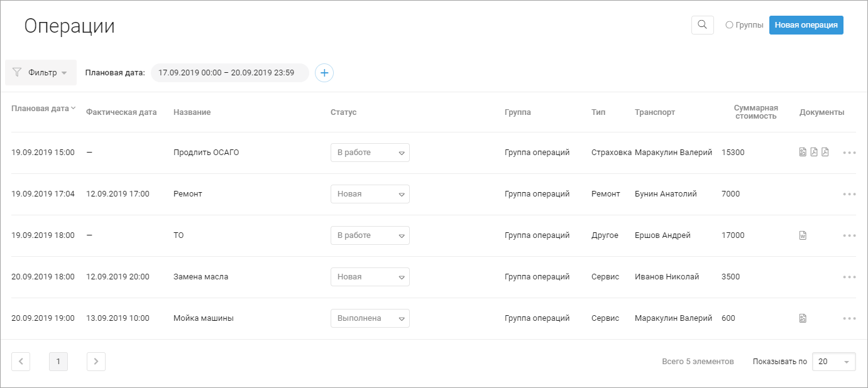Click the Всего 5 элементов label
Viewport: 868px width, 388px height.
698,362
